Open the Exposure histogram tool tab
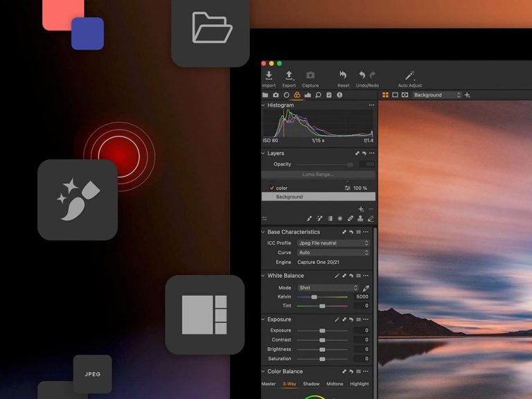The height and width of the screenshot is (399, 532). (308, 95)
